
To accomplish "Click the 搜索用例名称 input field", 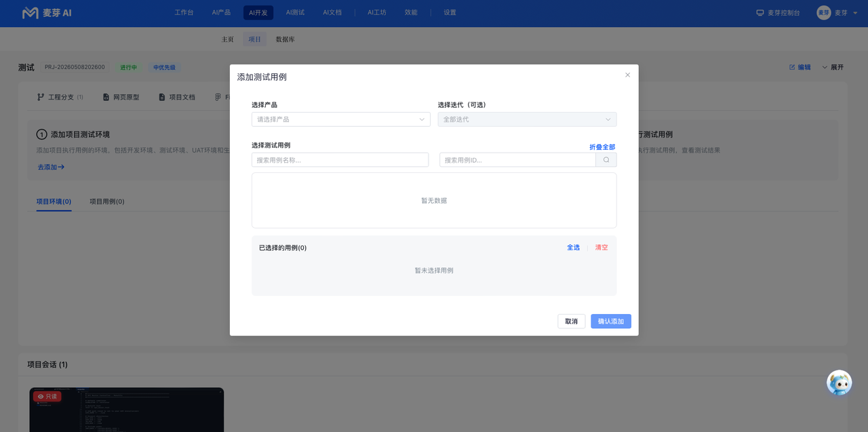I will (x=340, y=160).
